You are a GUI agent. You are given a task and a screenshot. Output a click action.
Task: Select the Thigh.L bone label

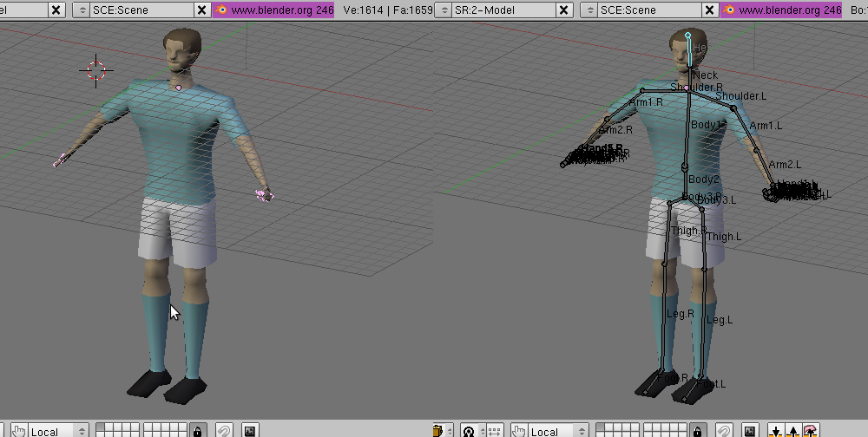click(x=724, y=236)
